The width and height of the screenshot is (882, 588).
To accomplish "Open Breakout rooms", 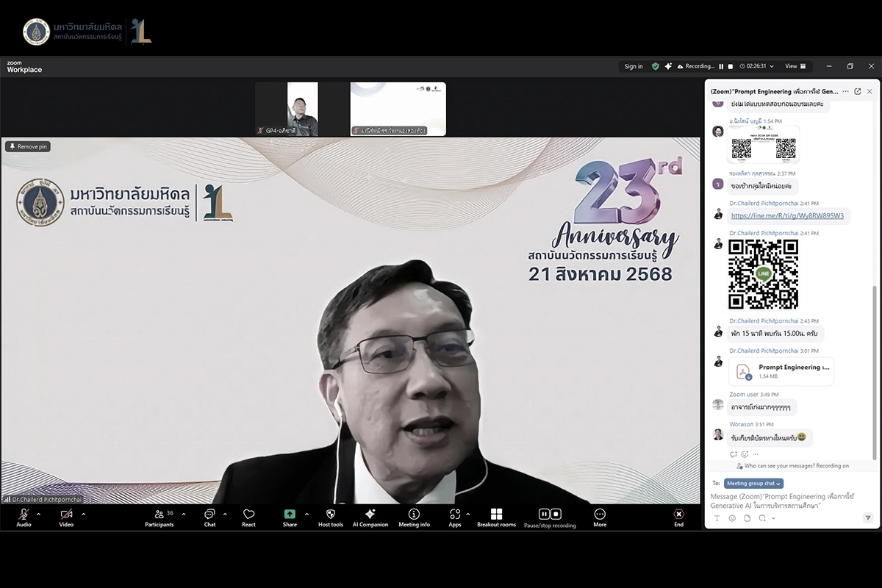I will point(496,514).
